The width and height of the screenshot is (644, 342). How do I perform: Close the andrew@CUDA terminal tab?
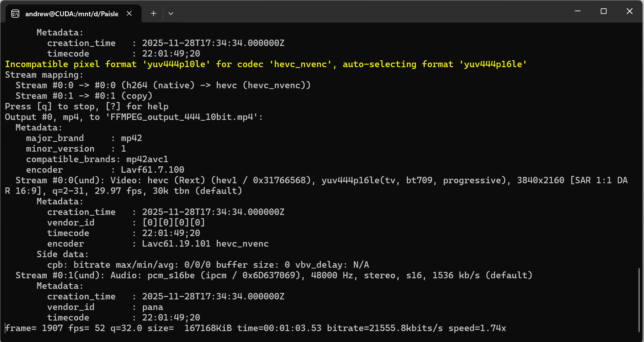tap(129, 14)
